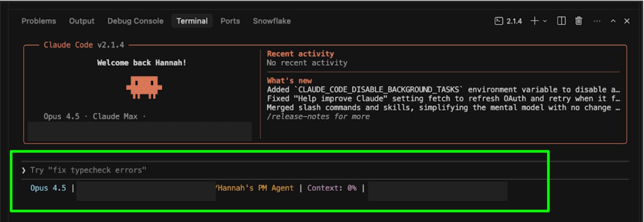Open the Problems panel tab
Screen dimensions: 644x222
coord(39,21)
